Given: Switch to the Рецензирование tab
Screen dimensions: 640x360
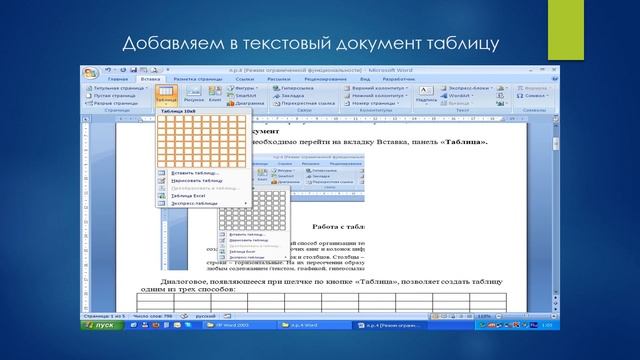Looking at the screenshot, I should pos(325,79).
